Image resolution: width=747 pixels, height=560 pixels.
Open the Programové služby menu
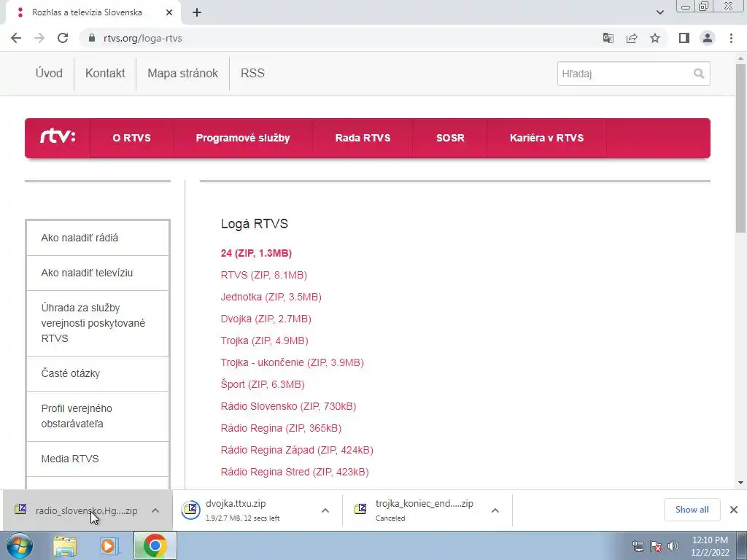click(243, 138)
